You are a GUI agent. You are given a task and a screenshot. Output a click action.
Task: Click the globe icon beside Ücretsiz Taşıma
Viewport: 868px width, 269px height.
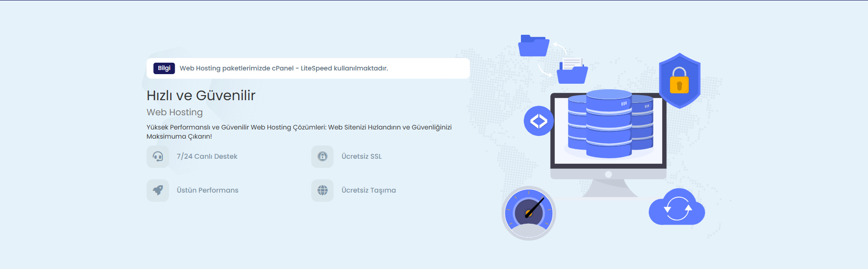pyautogui.click(x=322, y=190)
